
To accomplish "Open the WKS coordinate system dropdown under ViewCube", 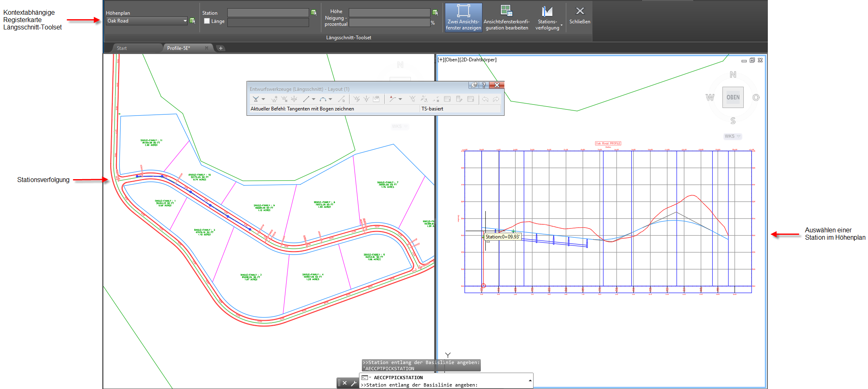I will pos(732,136).
